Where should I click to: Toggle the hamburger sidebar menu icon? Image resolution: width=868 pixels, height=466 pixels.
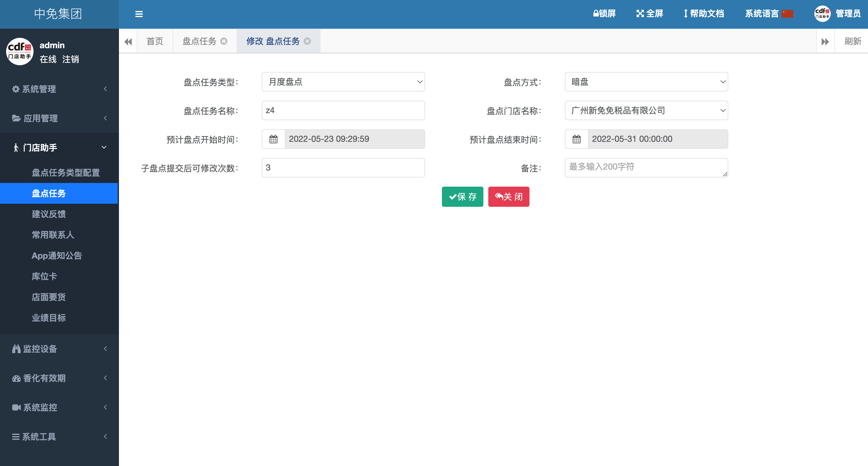(x=139, y=14)
